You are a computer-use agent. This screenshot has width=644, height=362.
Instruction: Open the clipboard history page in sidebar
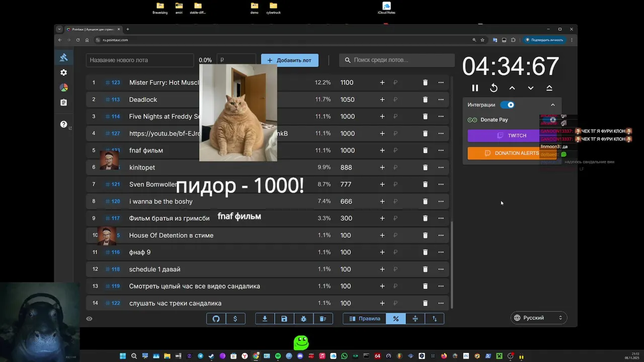[64, 103]
